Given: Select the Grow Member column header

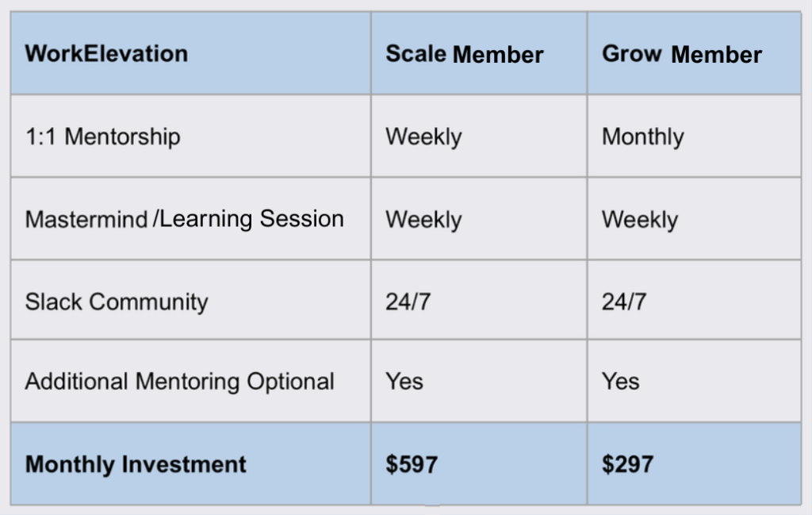Looking at the screenshot, I should pos(694,53).
